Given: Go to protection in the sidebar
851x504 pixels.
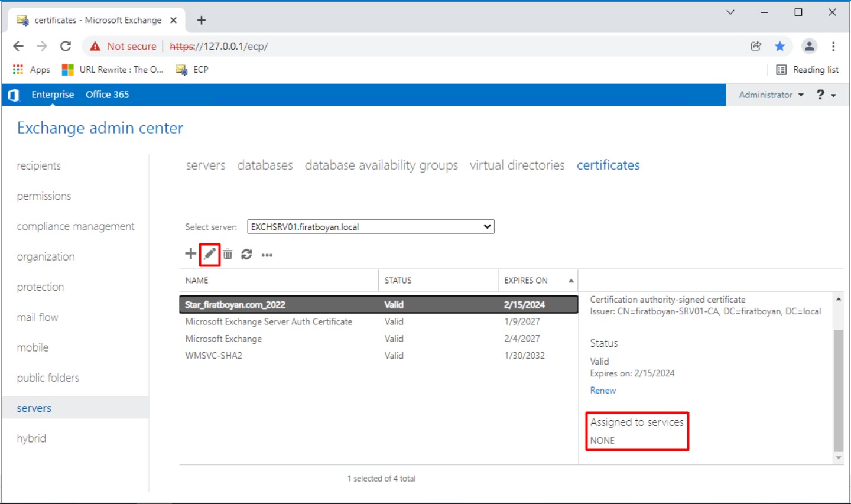Looking at the screenshot, I should click(x=40, y=287).
